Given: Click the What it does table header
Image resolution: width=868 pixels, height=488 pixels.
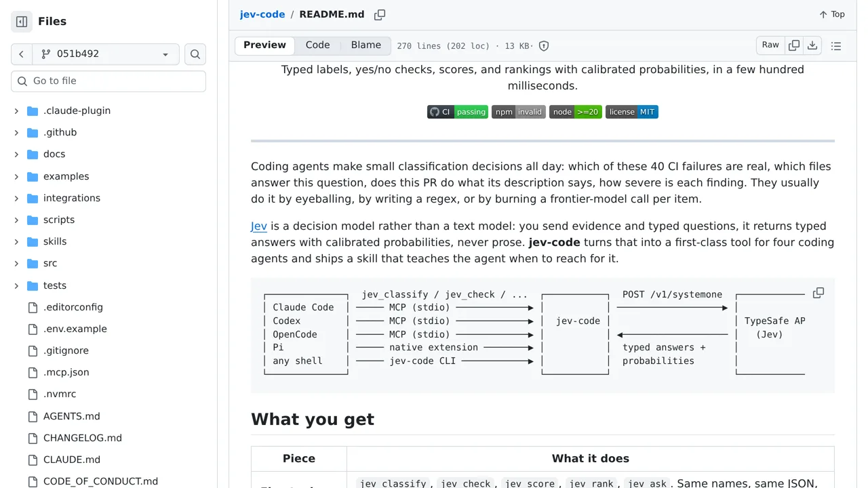Looking at the screenshot, I should [591, 459].
